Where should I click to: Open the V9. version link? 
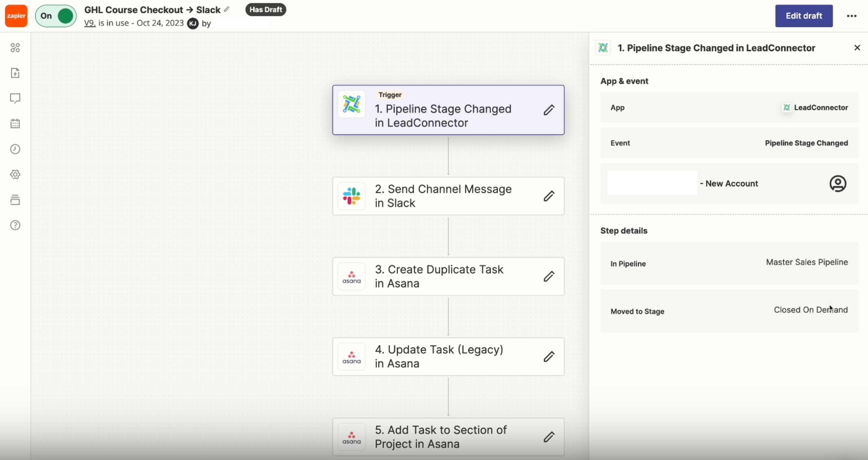(x=90, y=23)
